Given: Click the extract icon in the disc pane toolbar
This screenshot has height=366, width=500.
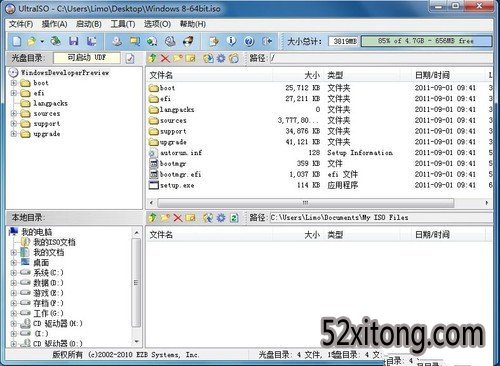Looking at the screenshot, I should click(208, 58).
